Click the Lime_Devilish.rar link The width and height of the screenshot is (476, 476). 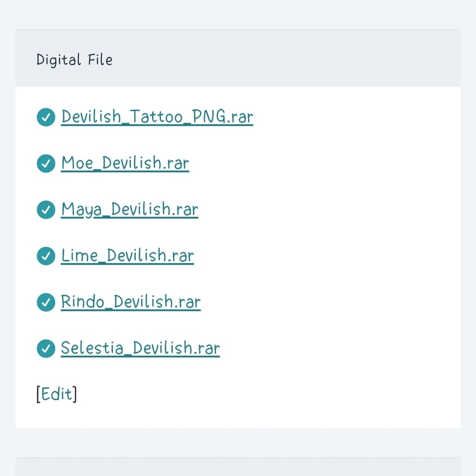click(127, 255)
